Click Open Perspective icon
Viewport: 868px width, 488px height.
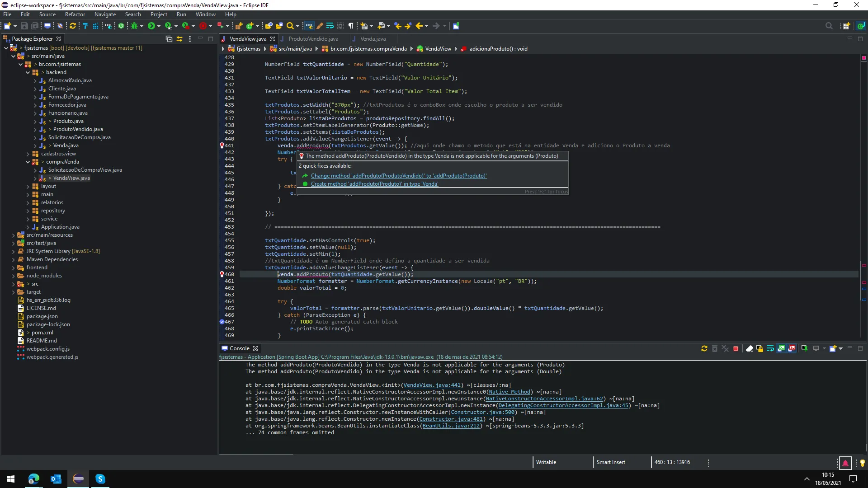click(x=846, y=26)
